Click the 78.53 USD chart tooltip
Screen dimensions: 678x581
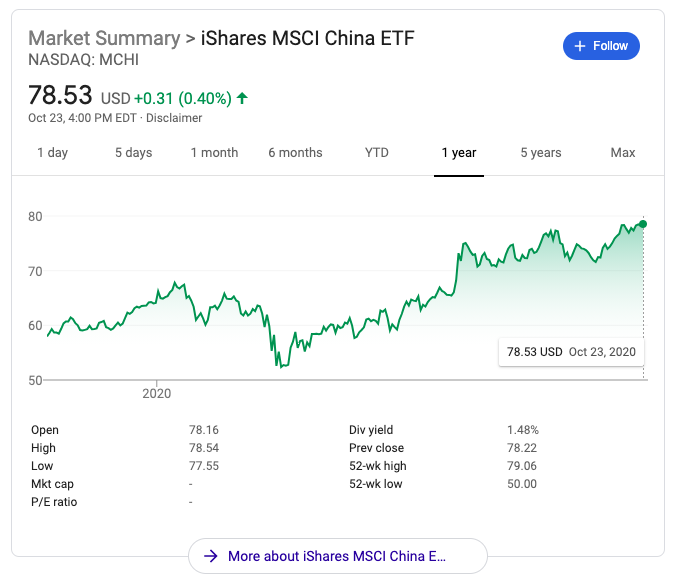(x=571, y=352)
